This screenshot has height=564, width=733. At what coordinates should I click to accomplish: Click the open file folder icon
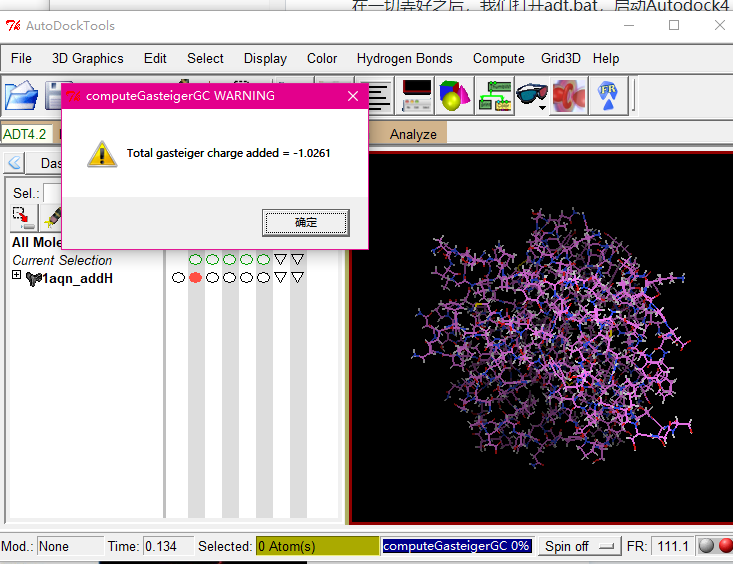point(22,96)
